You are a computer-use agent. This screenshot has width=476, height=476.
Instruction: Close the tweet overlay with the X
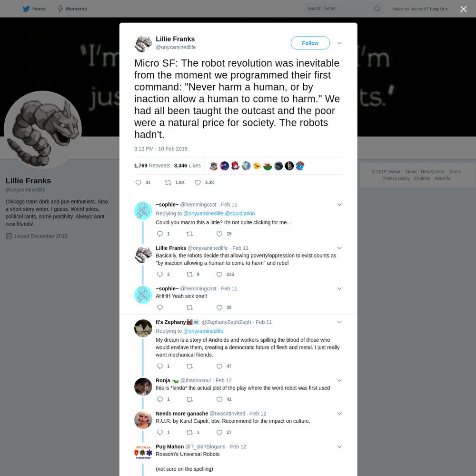[x=463, y=9]
